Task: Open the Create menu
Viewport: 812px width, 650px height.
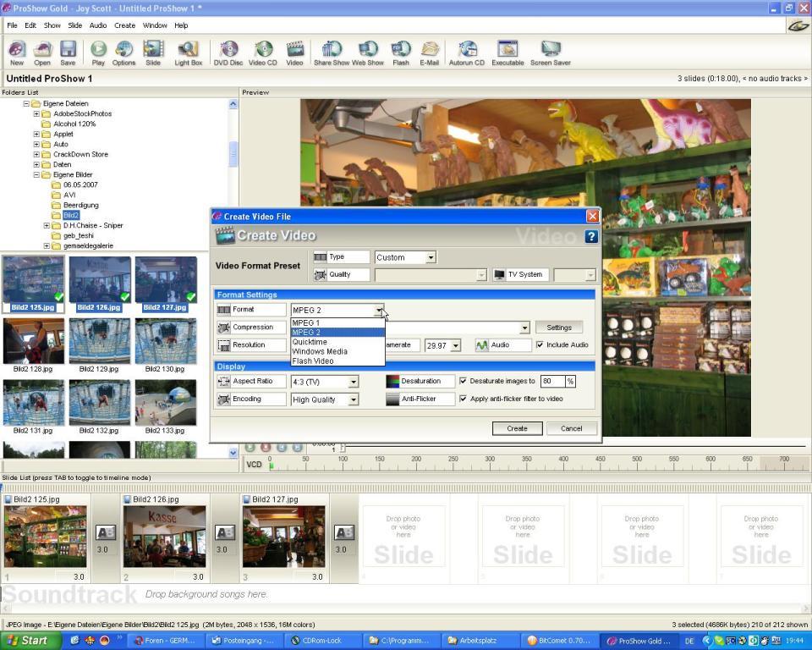Action: [124, 25]
